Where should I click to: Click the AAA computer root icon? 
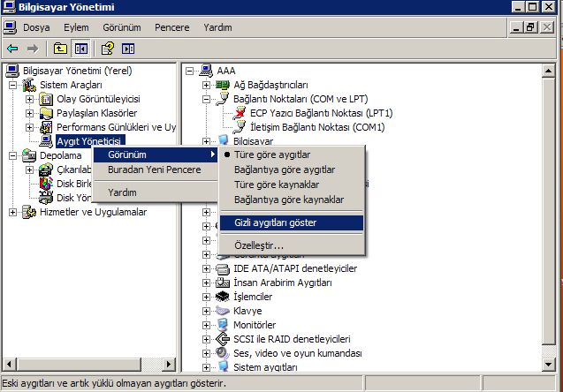pyautogui.click(x=206, y=71)
